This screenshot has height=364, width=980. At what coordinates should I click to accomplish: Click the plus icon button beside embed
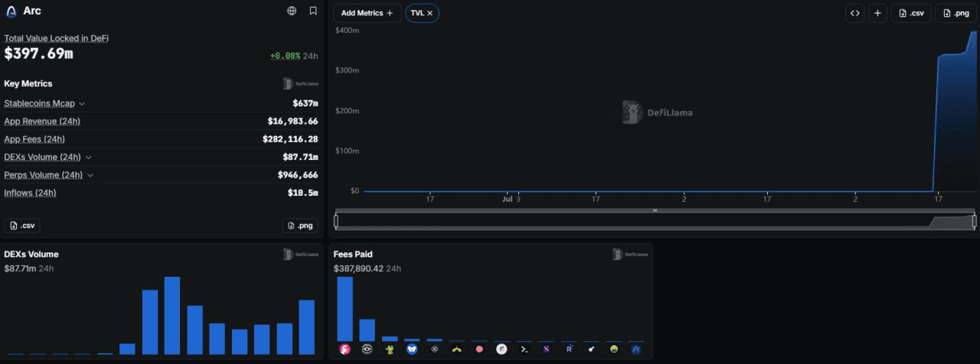point(877,13)
